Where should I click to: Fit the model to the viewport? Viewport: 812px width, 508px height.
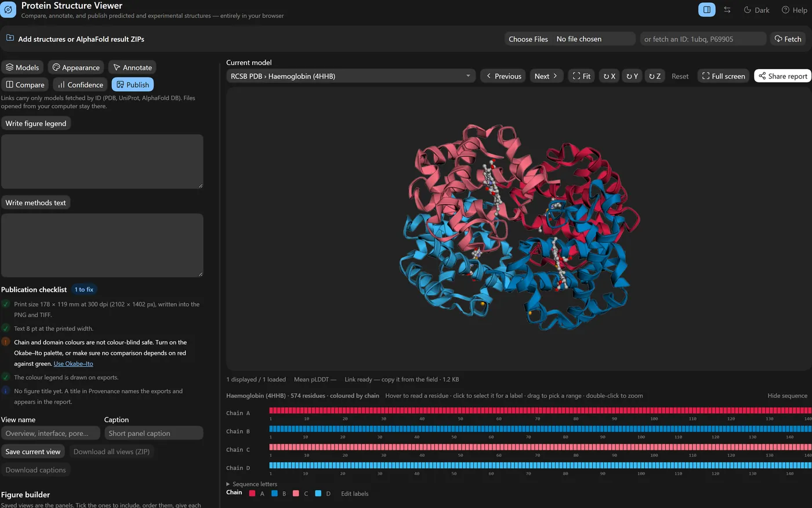click(x=581, y=76)
